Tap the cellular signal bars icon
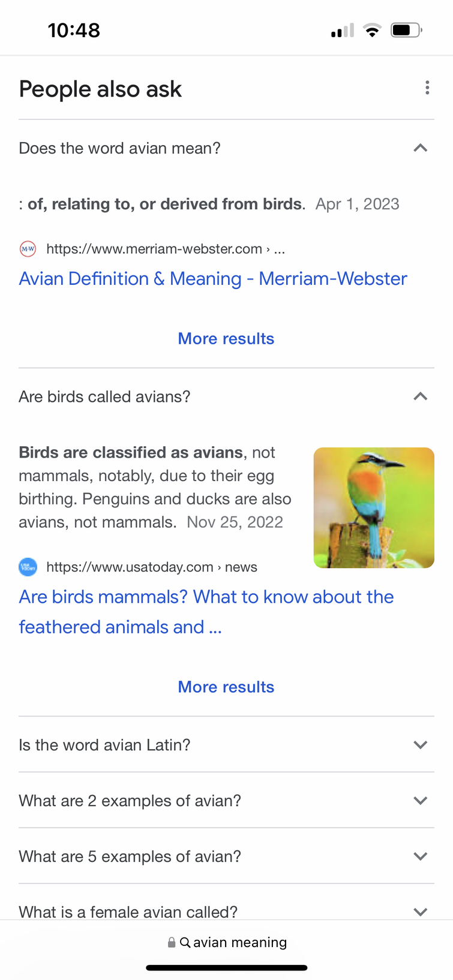Image resolution: width=453 pixels, height=980 pixels. 343,31
